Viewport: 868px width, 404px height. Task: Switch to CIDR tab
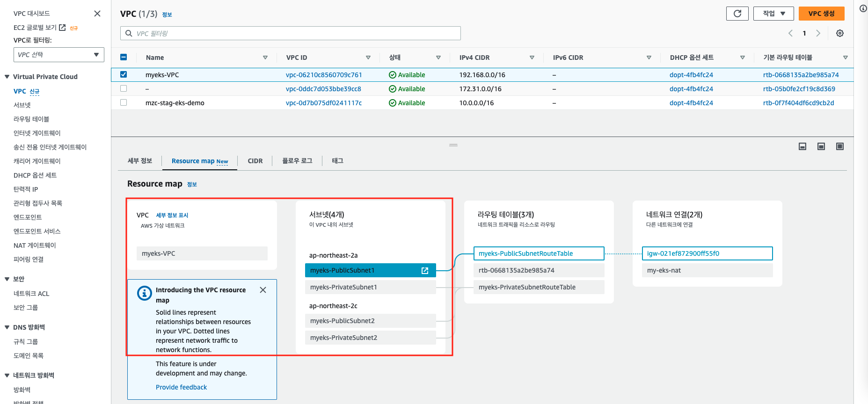[255, 161]
